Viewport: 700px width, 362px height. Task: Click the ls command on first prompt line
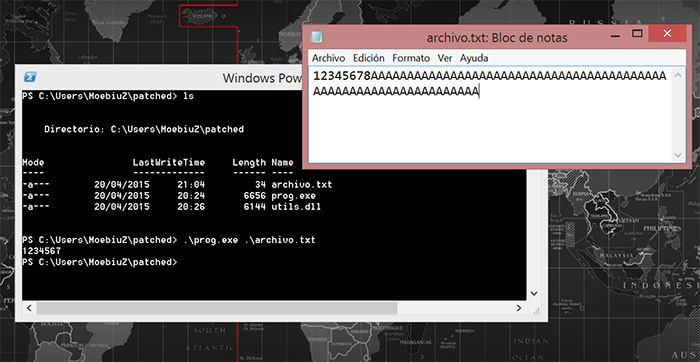(188, 96)
